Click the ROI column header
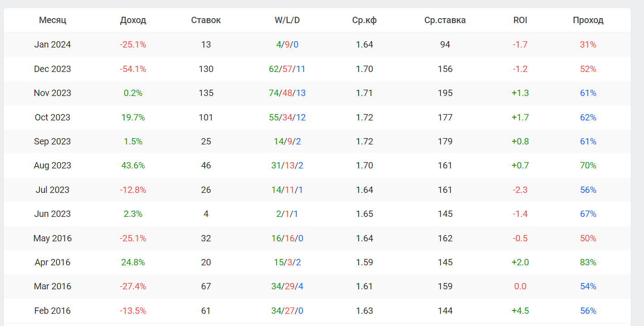Image resolution: width=644 pixels, height=326 pixels. pyautogui.click(x=520, y=20)
